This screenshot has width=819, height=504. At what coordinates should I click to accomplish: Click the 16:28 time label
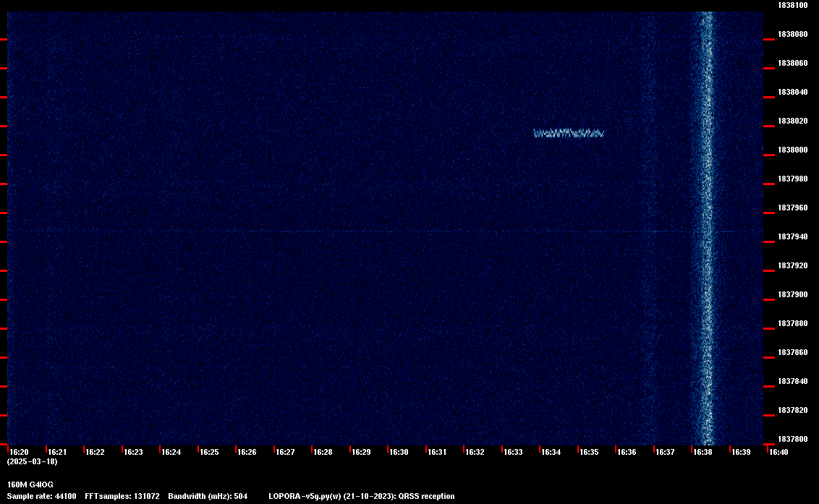[323, 452]
